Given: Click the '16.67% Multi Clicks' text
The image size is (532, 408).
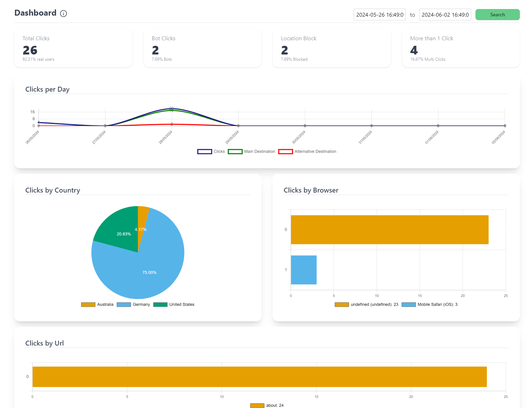Looking at the screenshot, I should click(x=428, y=59).
